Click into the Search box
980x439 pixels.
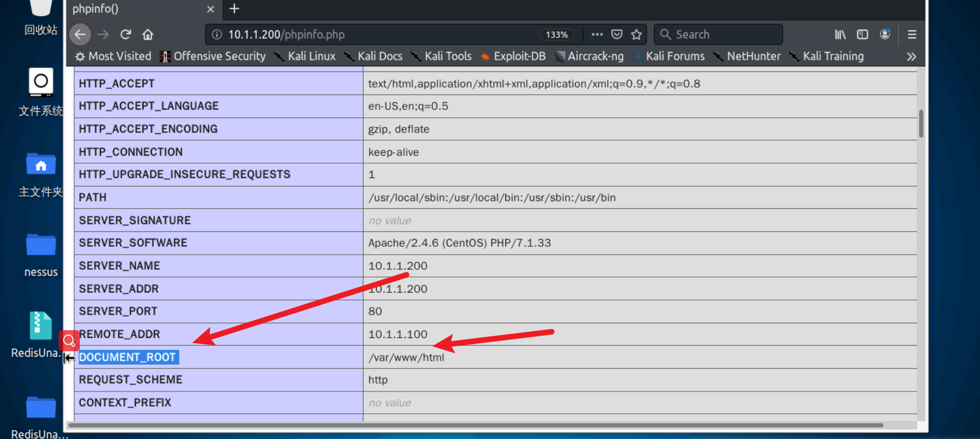point(719,35)
